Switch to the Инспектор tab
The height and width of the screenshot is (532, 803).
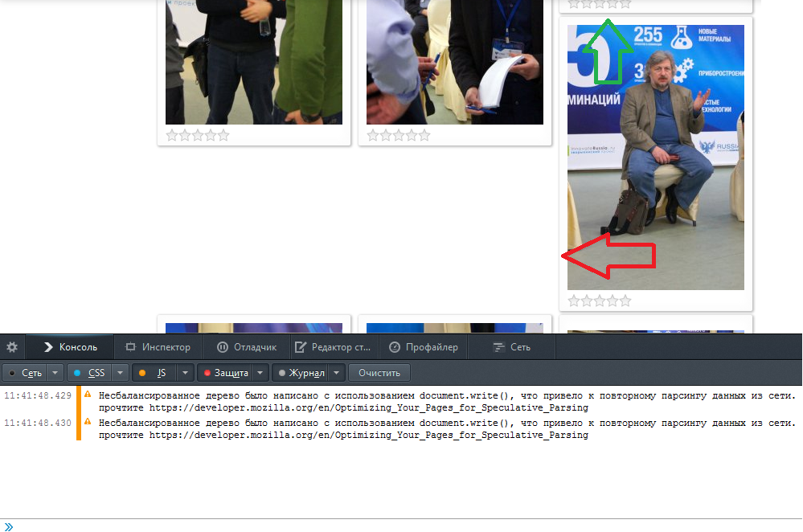pos(158,347)
